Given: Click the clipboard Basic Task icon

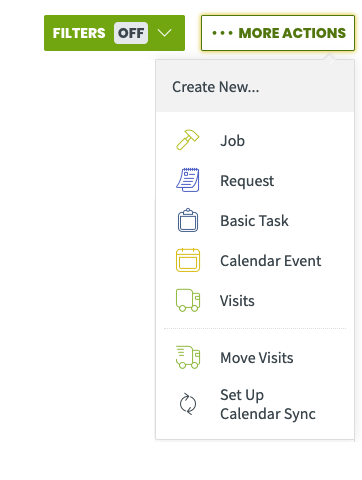Looking at the screenshot, I should coord(188,220).
